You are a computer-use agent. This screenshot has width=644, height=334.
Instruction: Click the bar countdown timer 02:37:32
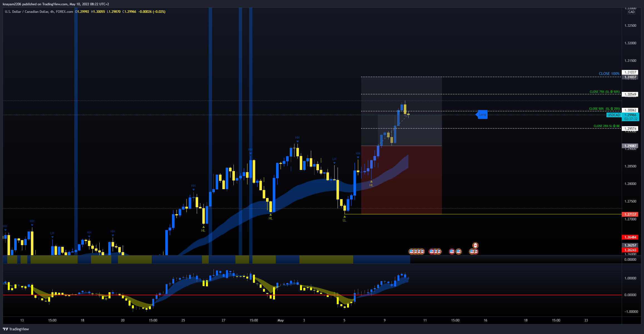coord(630,119)
